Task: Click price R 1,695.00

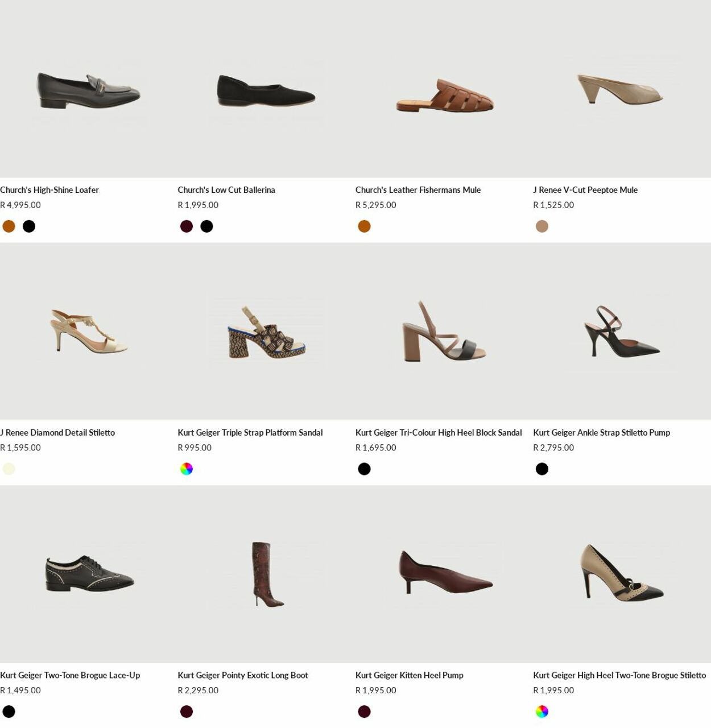Action: pos(376,448)
